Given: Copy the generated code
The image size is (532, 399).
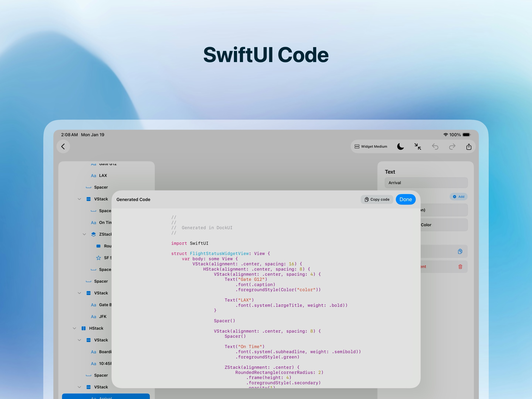Looking at the screenshot, I should click(x=377, y=199).
